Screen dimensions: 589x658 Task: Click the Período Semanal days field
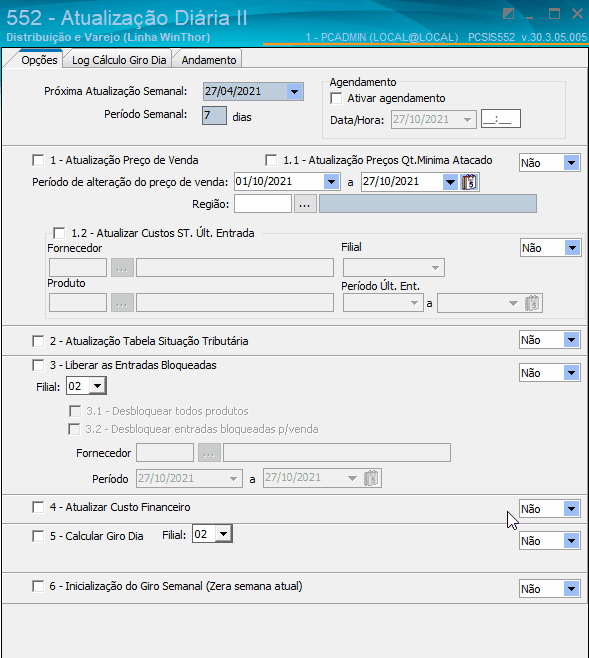coord(214,115)
